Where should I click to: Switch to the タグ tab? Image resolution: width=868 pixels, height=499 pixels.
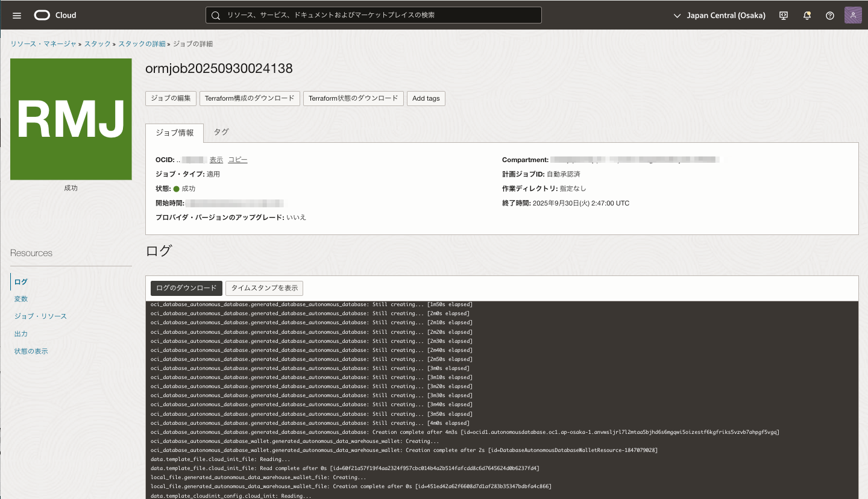(221, 132)
